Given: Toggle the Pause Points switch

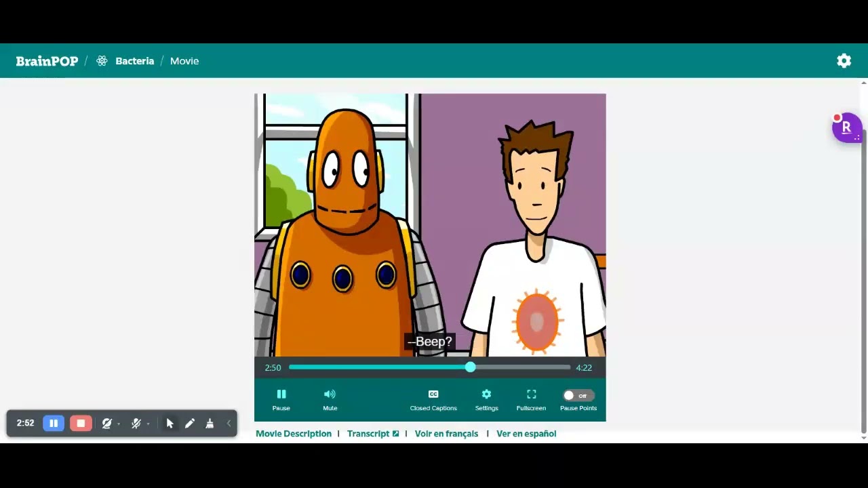Looking at the screenshot, I should coord(578,395).
